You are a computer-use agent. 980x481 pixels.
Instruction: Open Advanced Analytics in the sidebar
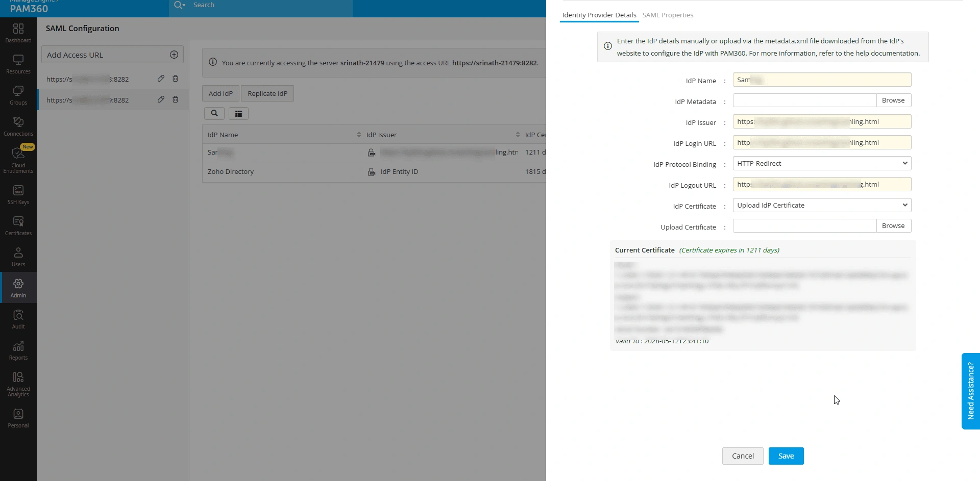18,384
